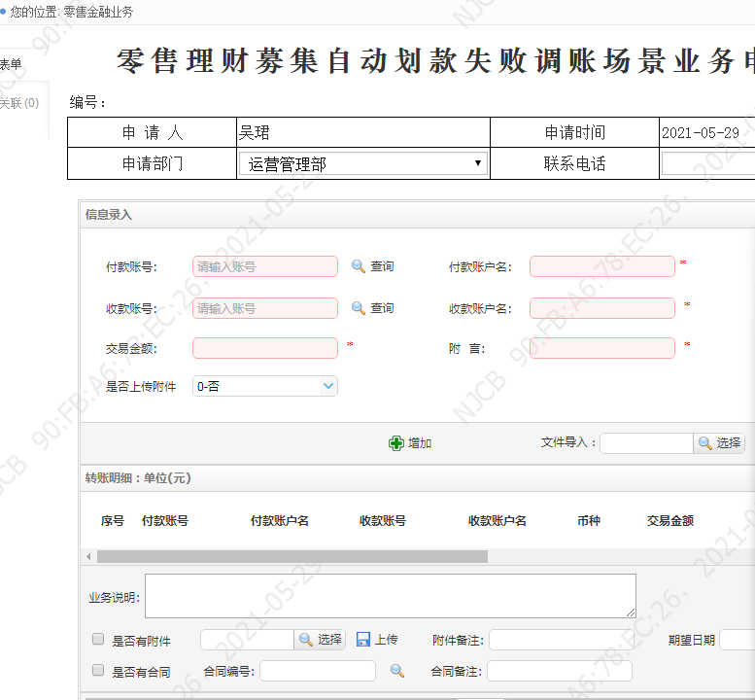The height and width of the screenshot is (700, 755).
Task: Open the 申请部门 运营管理部 dropdown
Action: click(363, 163)
